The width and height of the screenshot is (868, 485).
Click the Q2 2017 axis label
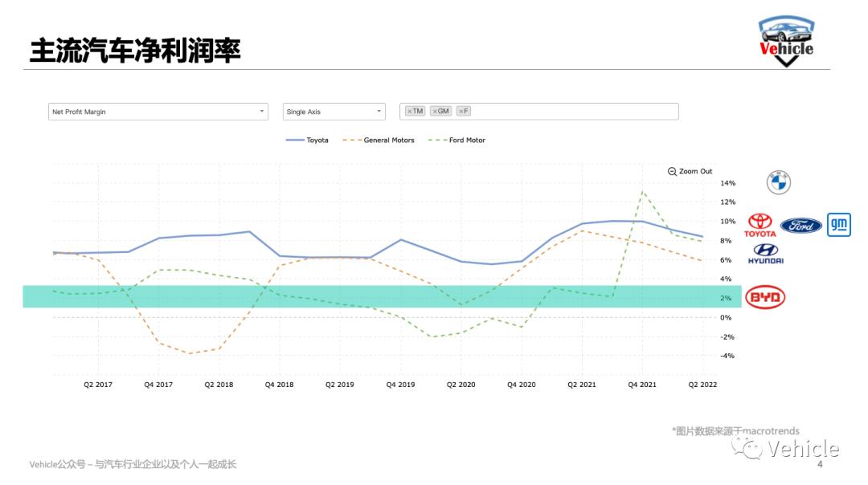coord(98,385)
